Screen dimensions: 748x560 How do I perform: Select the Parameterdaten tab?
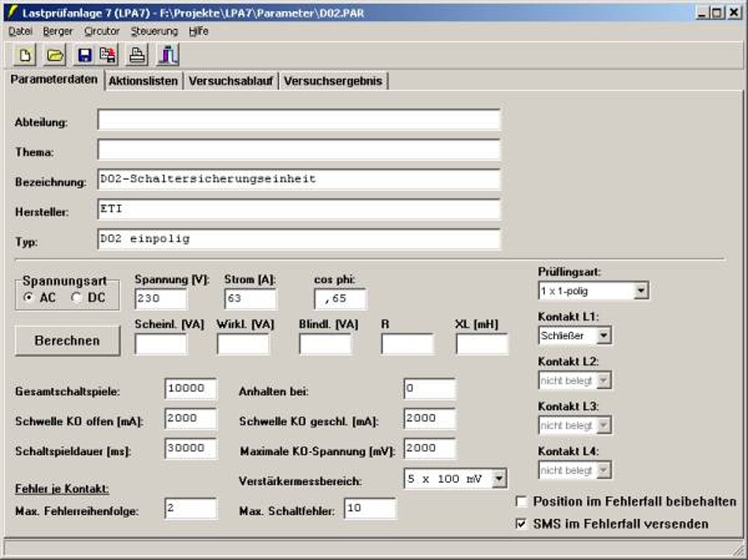click(54, 79)
